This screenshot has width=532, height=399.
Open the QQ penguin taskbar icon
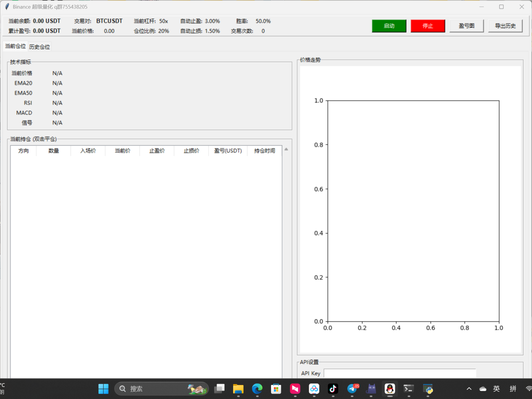tap(390, 389)
